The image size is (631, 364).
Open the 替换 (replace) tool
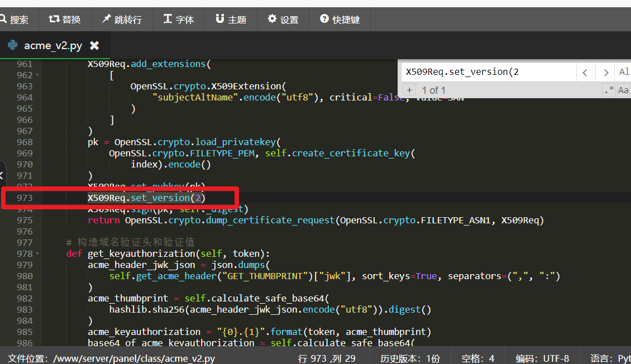click(65, 20)
